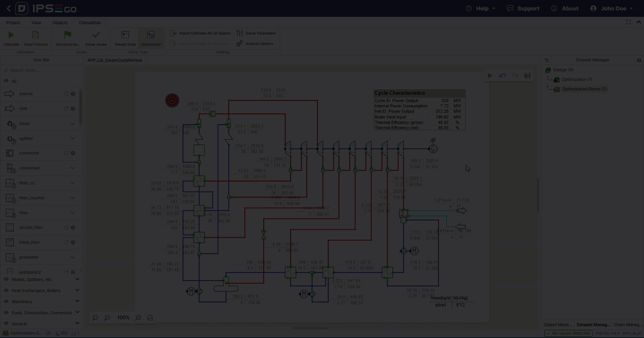Click the Search Icons input field
This screenshot has height=338, width=644.
(x=42, y=70)
